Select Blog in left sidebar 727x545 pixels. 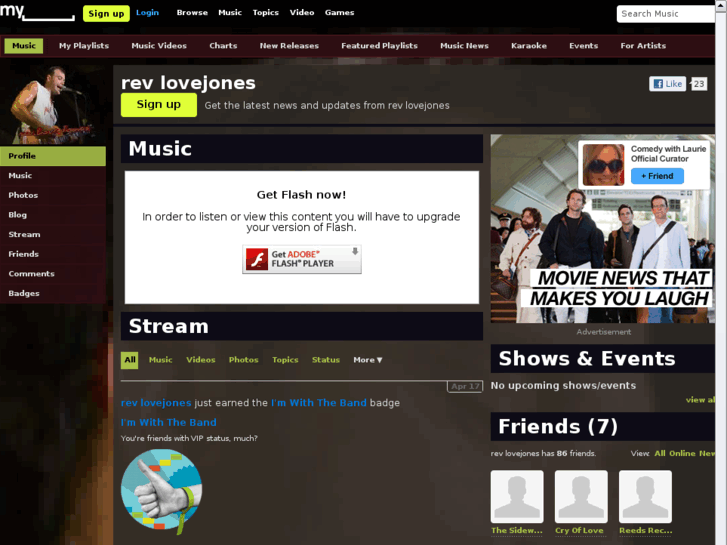53,215
